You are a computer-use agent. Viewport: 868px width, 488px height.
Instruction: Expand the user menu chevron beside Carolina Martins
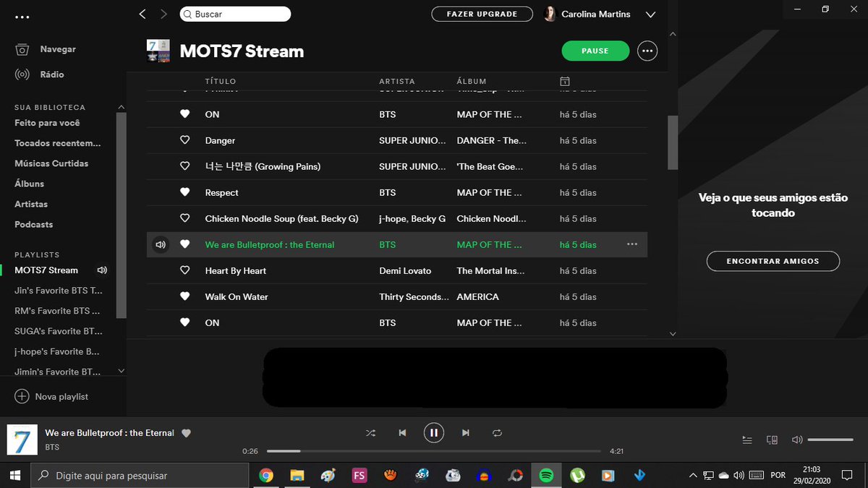(650, 14)
